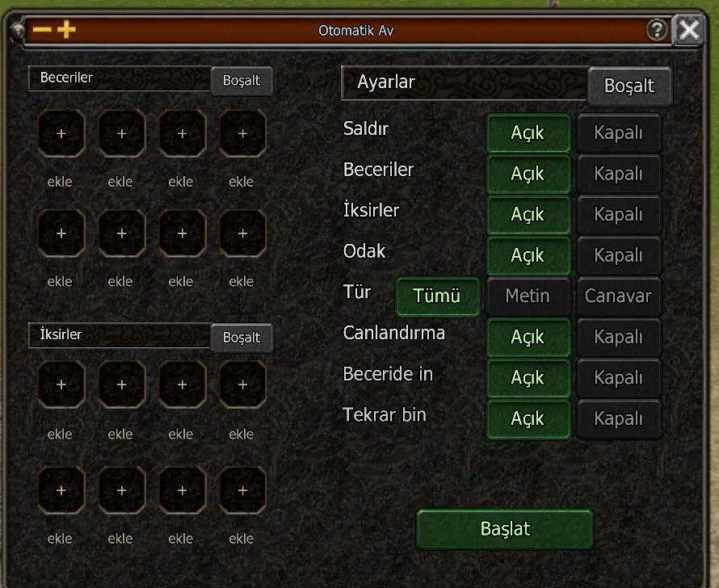Enable Açık for Tekrar bin

coord(528,419)
